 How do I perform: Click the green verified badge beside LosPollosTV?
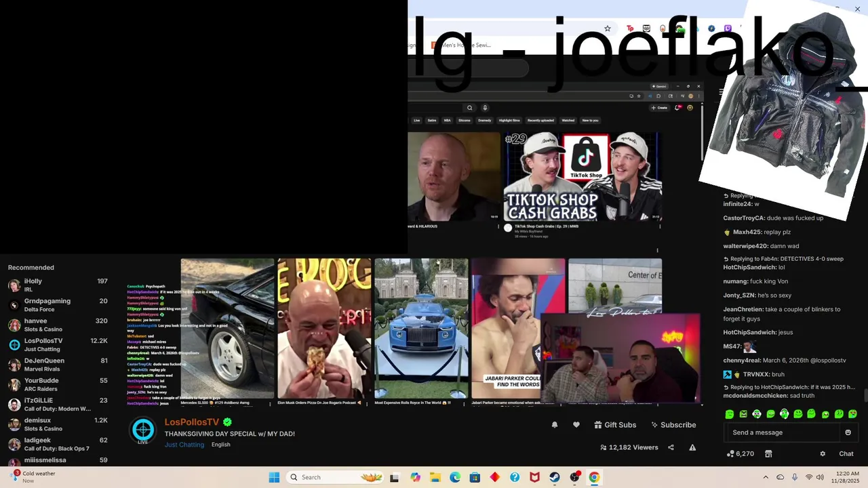pos(228,422)
